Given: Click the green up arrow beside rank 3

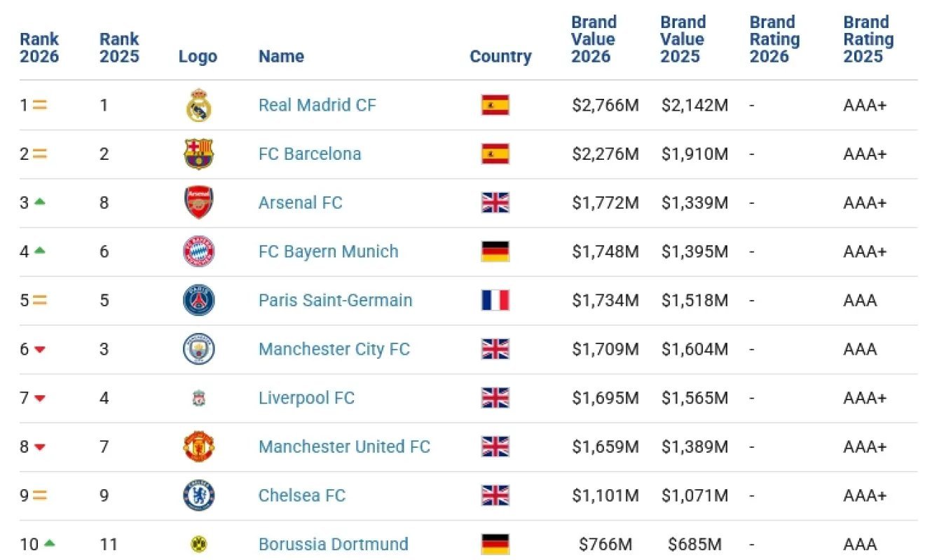Looking at the screenshot, I should 40,202.
